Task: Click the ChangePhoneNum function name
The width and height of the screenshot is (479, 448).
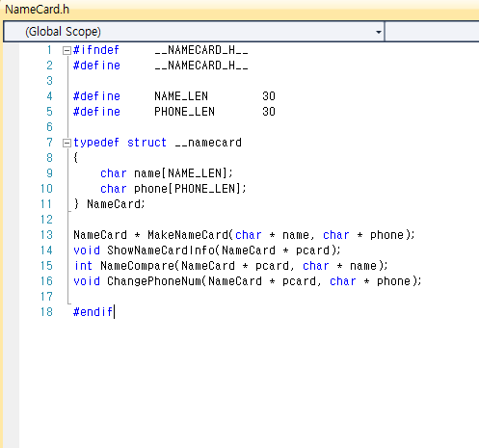Action: 154,281
